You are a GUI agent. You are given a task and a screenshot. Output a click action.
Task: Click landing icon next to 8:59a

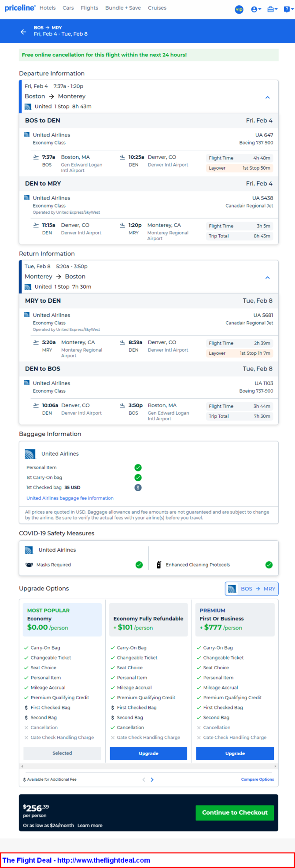click(x=122, y=342)
